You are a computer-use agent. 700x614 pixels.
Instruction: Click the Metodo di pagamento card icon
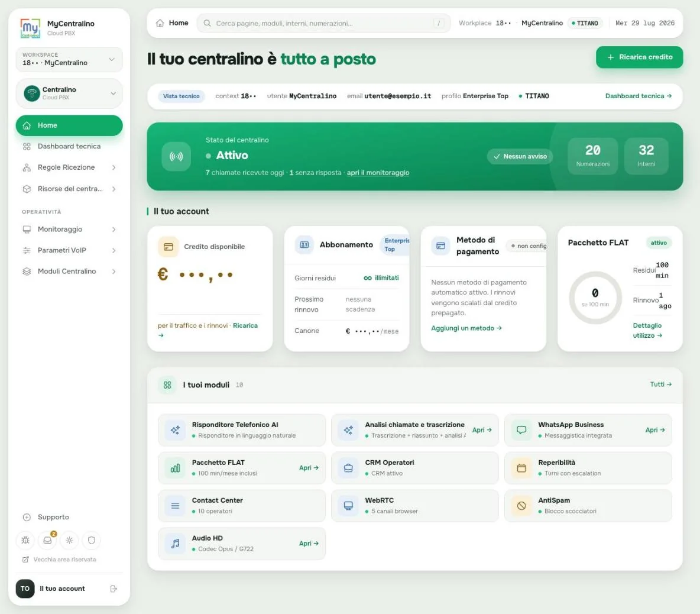click(x=440, y=245)
